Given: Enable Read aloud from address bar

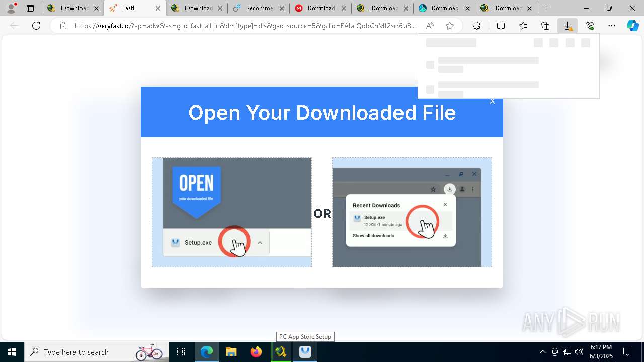Looking at the screenshot, I should 430,26.
